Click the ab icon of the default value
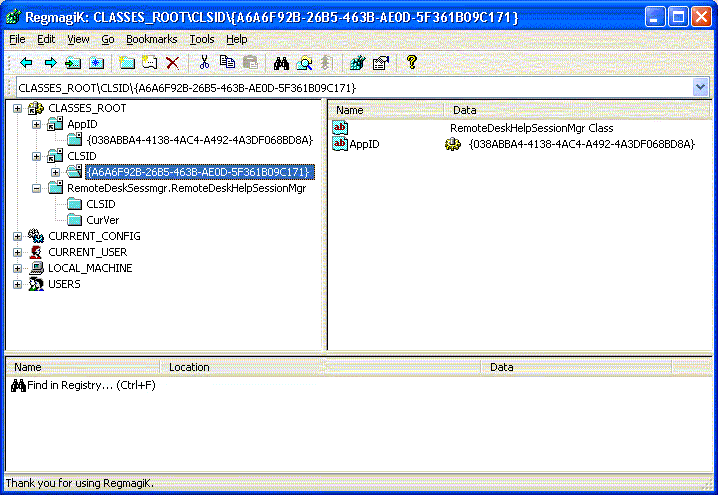The height and width of the screenshot is (495, 718). tap(340, 128)
